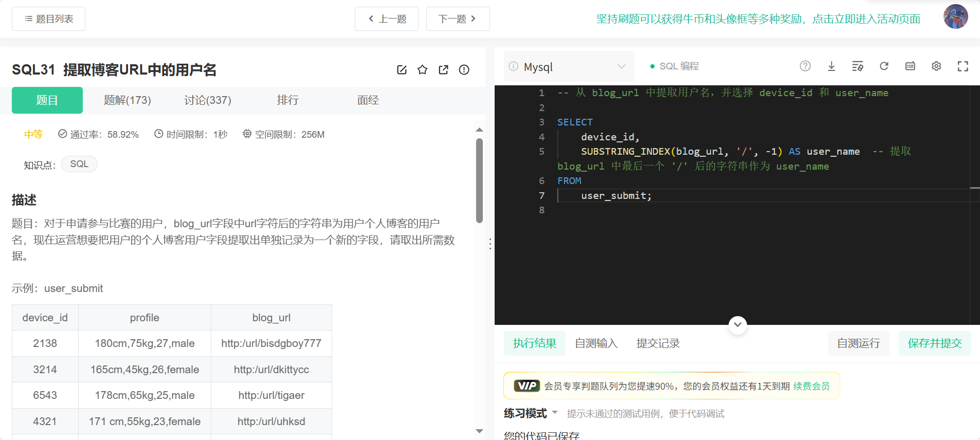Select the 执行结果 tab
The height and width of the screenshot is (440, 980).
pyautogui.click(x=535, y=343)
